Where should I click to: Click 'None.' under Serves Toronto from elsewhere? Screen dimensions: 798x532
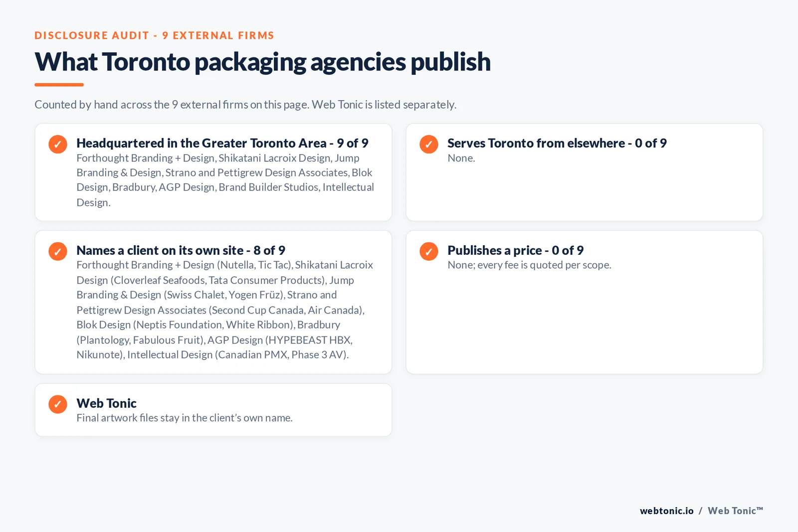tap(461, 158)
